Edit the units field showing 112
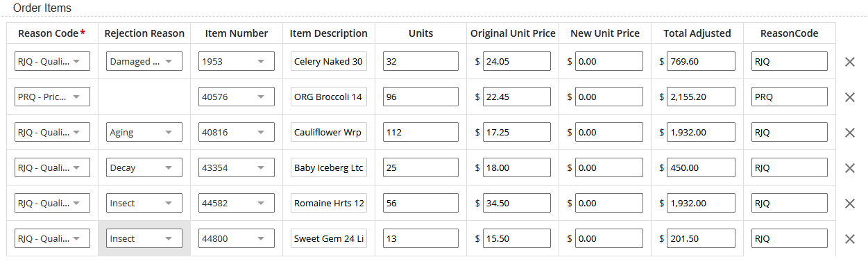 420,132
